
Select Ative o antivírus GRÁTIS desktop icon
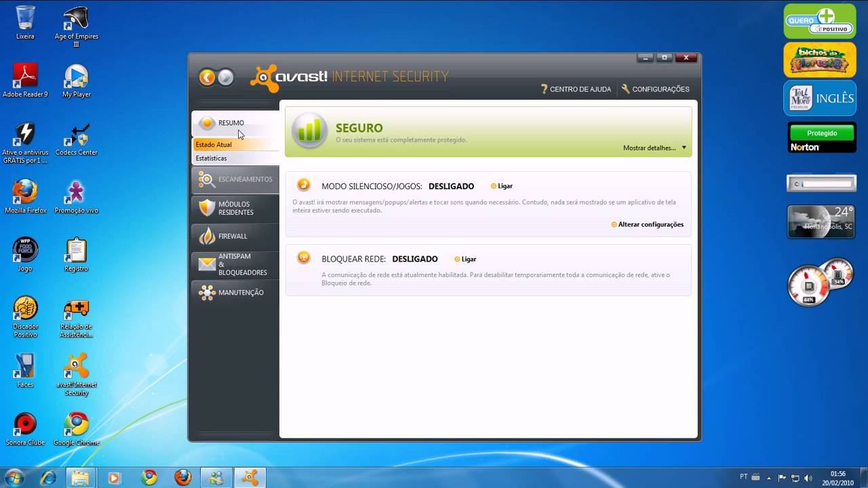[25, 142]
